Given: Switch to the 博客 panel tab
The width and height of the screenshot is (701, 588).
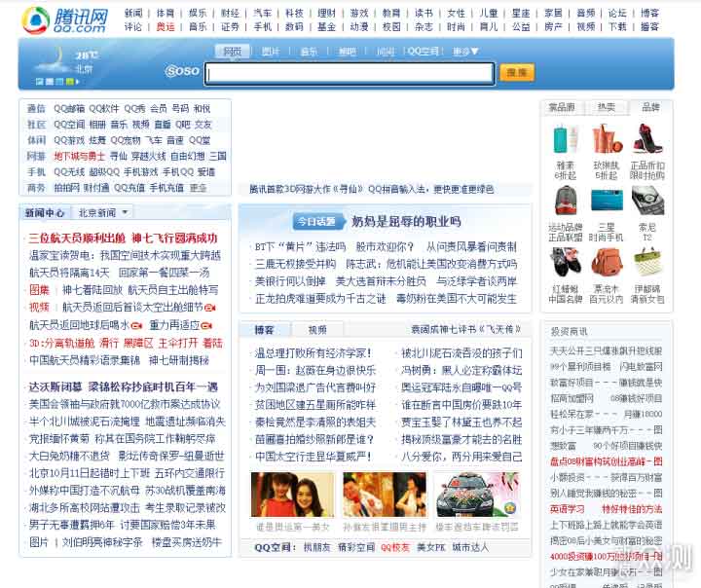Looking at the screenshot, I should click(x=264, y=330).
